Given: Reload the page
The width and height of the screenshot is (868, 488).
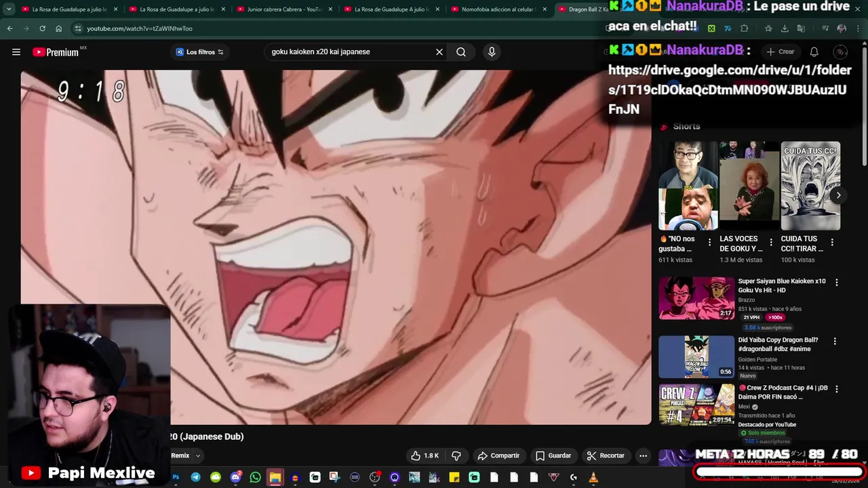Looking at the screenshot, I should tap(42, 28).
